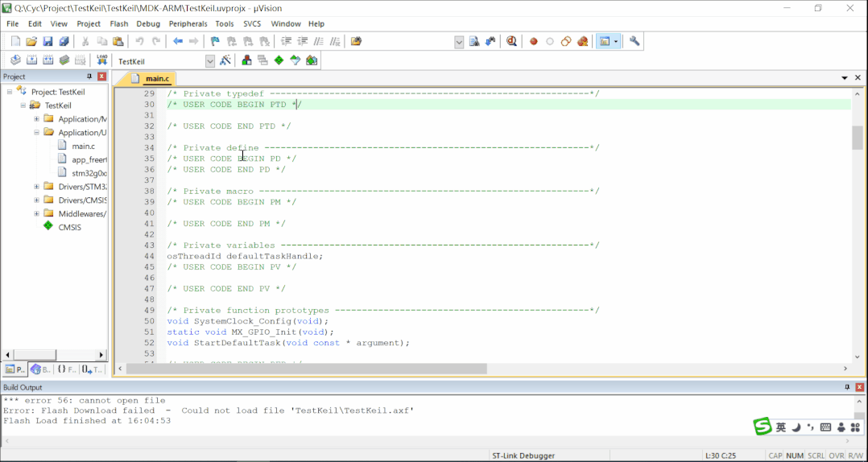Paste from clipboard using Paste icon
This screenshot has height=462, width=868.
(118, 42)
